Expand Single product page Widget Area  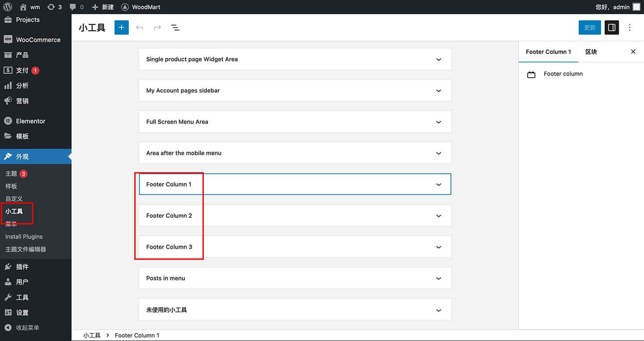pos(295,59)
